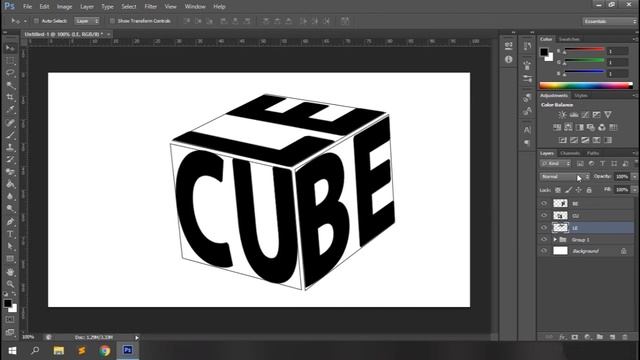Hide the LE layer
Viewport: 640px width, 360px height.
pos(544,227)
